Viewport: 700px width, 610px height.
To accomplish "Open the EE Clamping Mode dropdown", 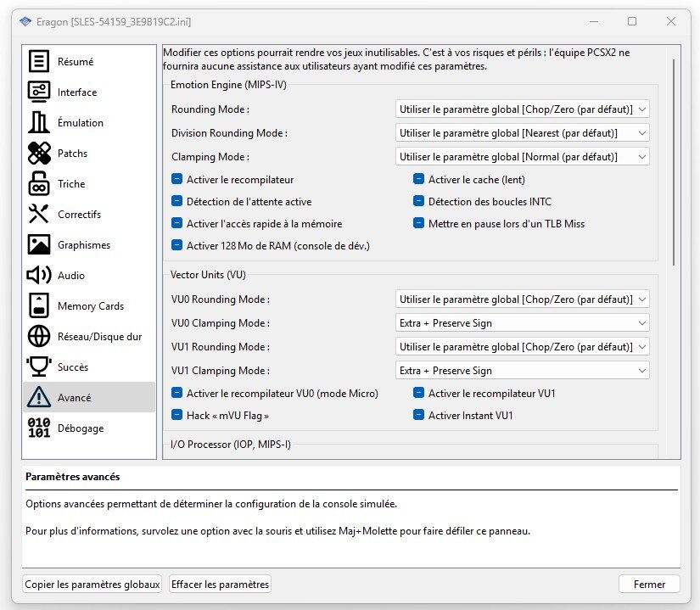I will (x=522, y=157).
